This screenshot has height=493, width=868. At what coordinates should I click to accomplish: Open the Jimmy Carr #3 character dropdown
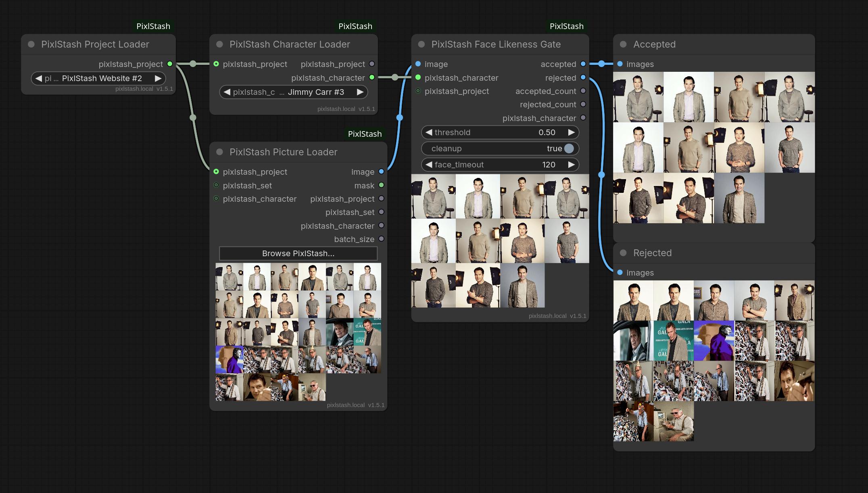tap(294, 92)
